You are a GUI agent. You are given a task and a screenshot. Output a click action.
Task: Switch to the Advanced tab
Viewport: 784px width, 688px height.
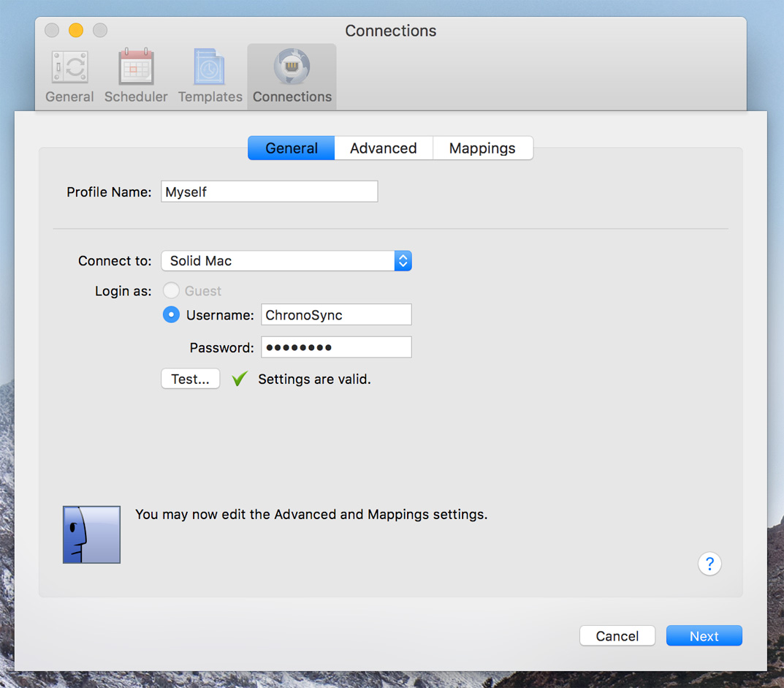[383, 148]
